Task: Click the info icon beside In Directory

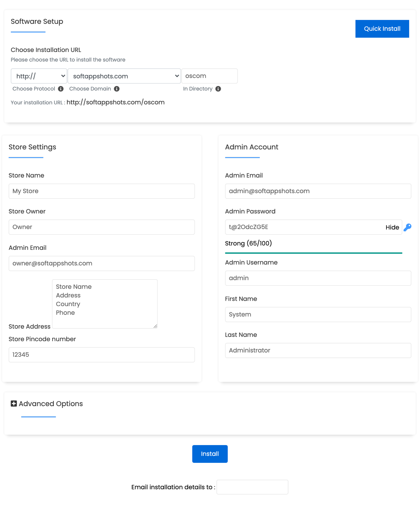Action: (x=219, y=89)
